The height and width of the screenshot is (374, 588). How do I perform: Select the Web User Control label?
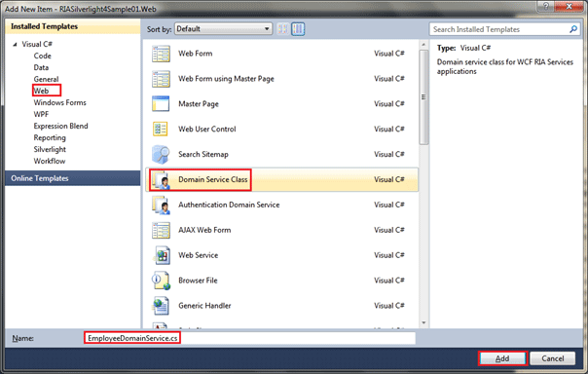tap(207, 129)
